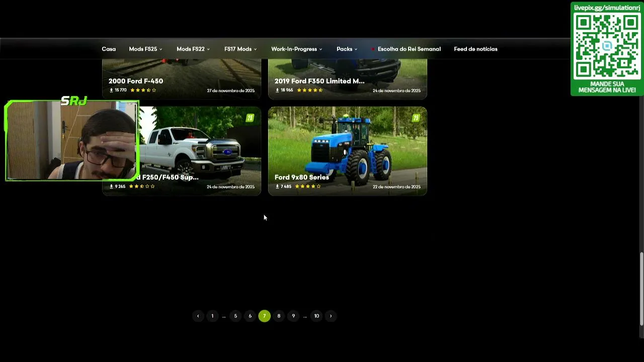Screen dimensions: 644x362
Task: Go to page 1
Action: (x=212, y=316)
